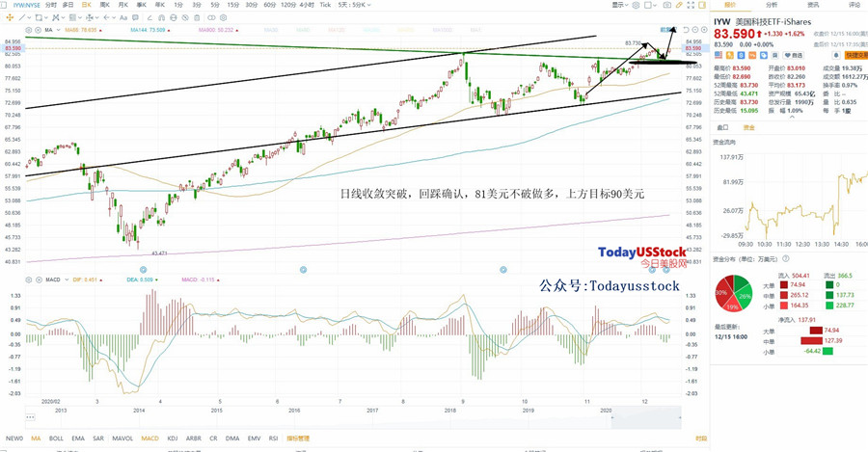Screen dimensions: 868x452
Task: Collapse the quote details chevron
Action: [792, 117]
